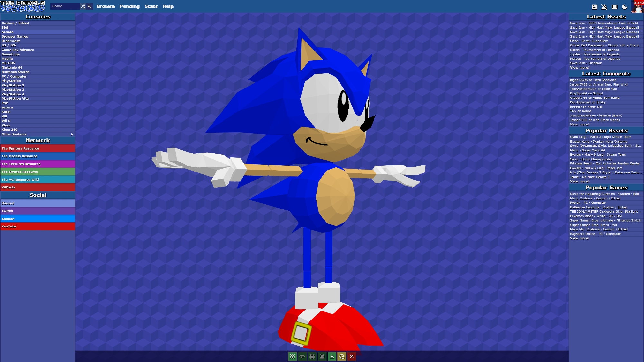Reset the camera view icon
The width and height of the screenshot is (644, 362).
tap(342, 356)
